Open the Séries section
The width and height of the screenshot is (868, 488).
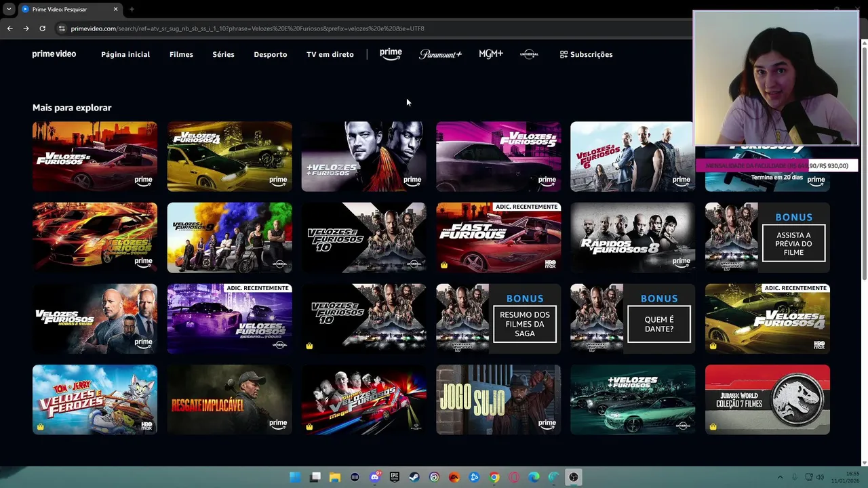(223, 54)
